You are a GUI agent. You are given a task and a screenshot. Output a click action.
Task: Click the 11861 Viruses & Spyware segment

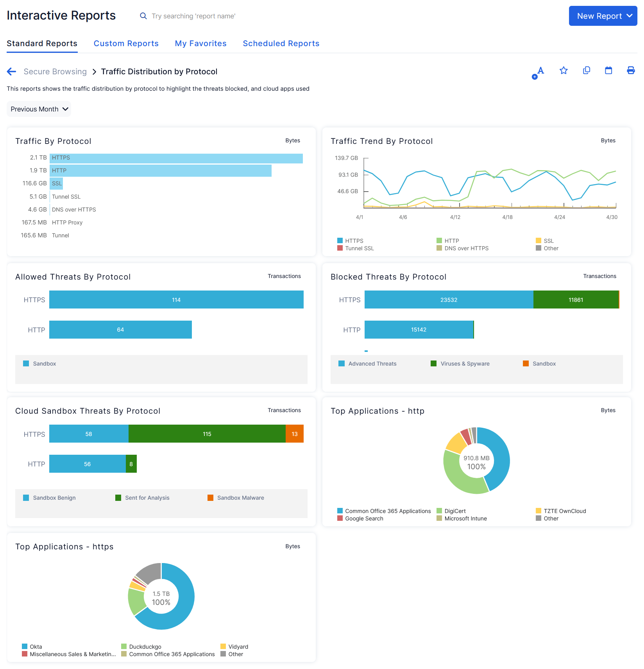point(576,300)
